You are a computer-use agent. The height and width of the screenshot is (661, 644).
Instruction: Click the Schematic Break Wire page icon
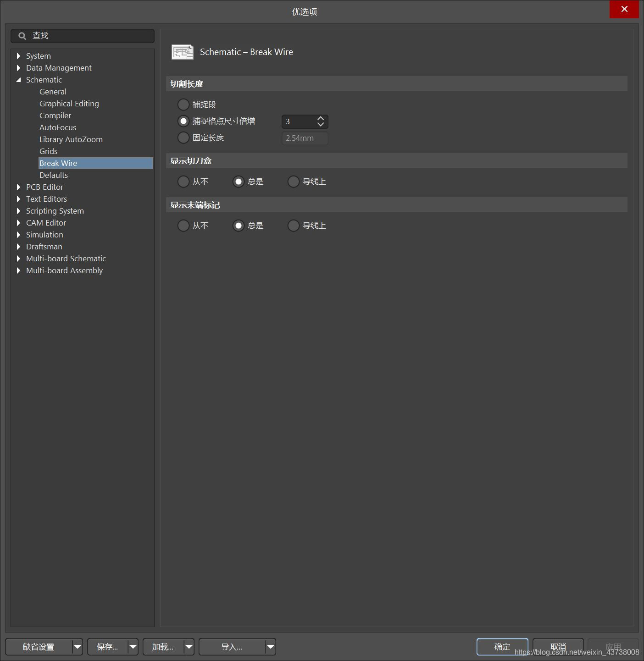click(183, 52)
